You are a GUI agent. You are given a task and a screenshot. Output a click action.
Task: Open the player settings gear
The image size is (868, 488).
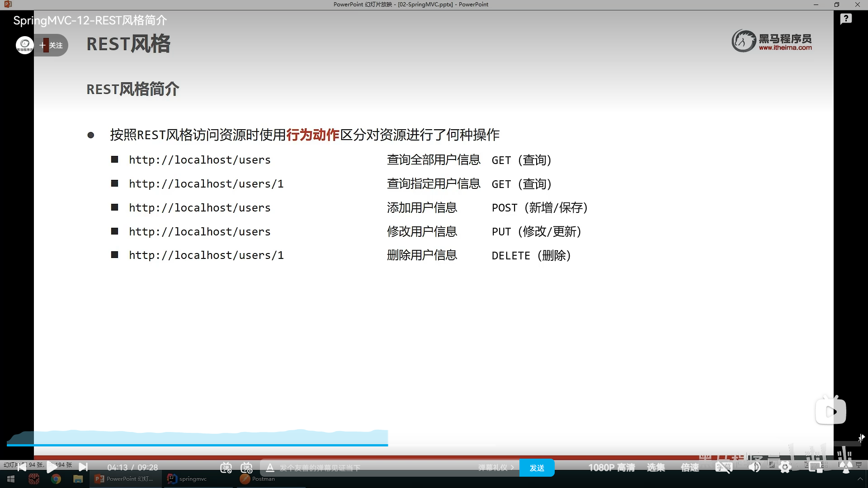(785, 468)
